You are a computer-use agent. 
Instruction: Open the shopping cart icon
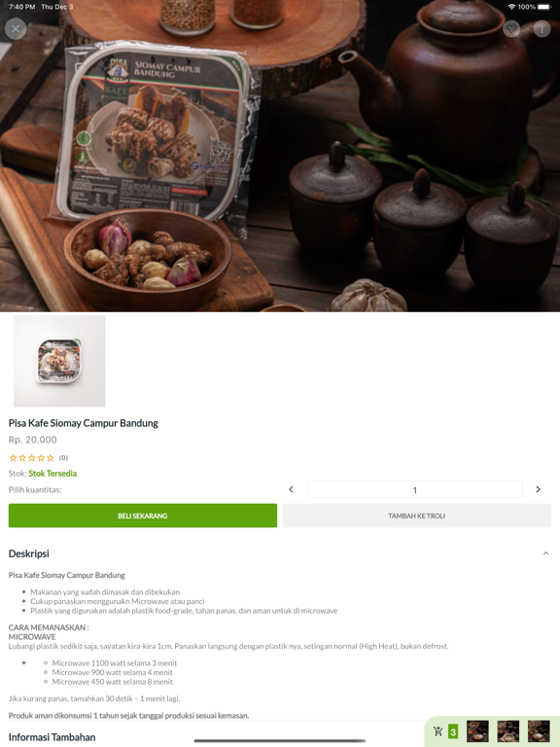pos(437,731)
